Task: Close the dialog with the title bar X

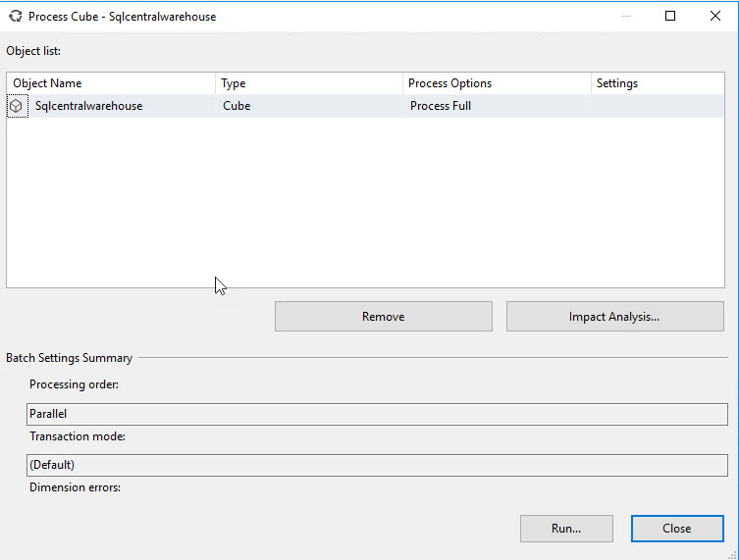Action: [715, 16]
